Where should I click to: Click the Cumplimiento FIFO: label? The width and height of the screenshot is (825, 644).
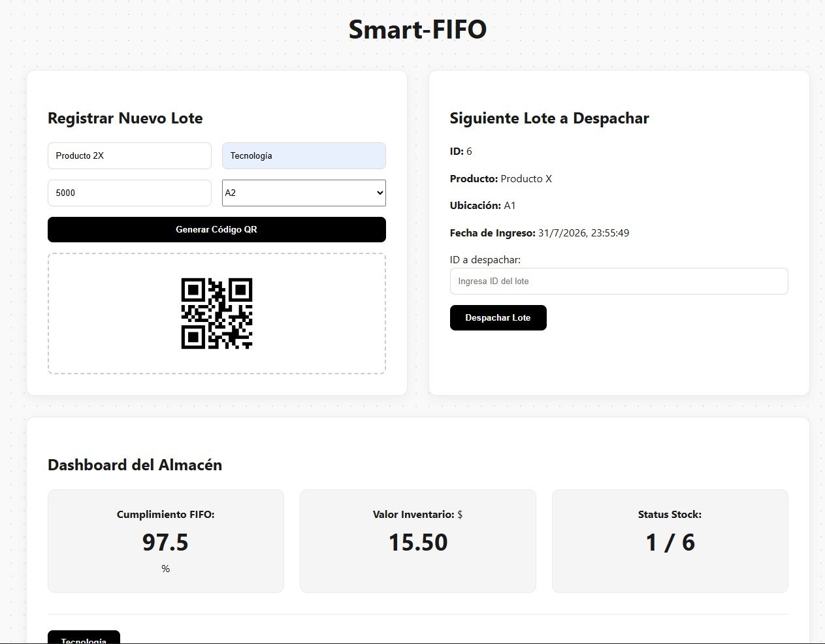click(165, 514)
